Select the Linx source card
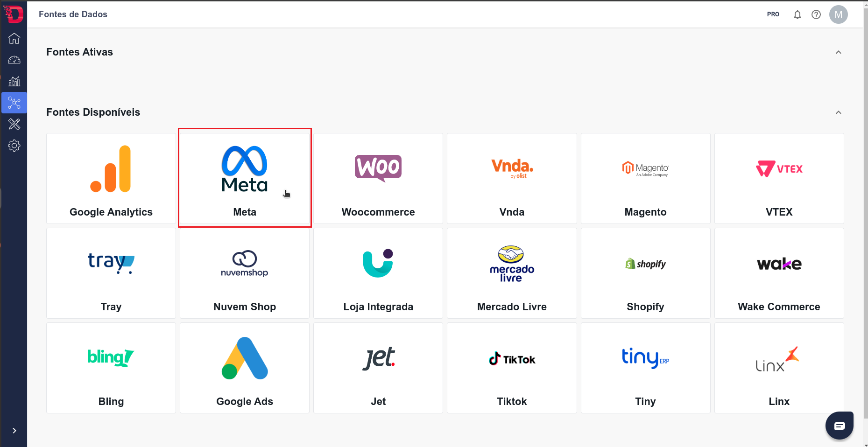This screenshot has width=868, height=447. [779, 368]
